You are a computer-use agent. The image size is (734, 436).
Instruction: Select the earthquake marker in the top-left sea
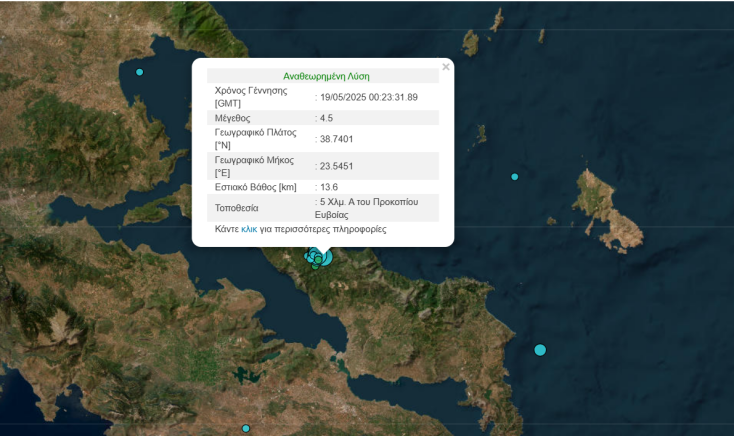139,72
